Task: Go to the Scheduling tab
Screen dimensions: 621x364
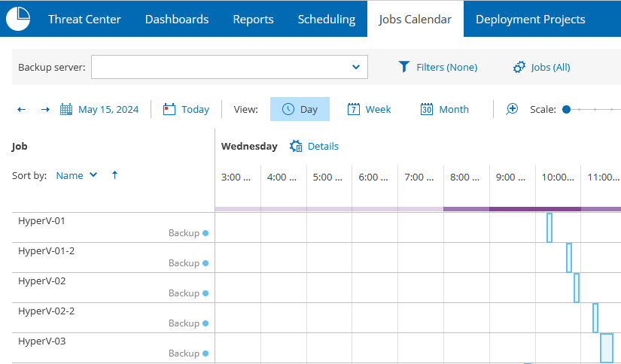Action: pyautogui.click(x=327, y=19)
